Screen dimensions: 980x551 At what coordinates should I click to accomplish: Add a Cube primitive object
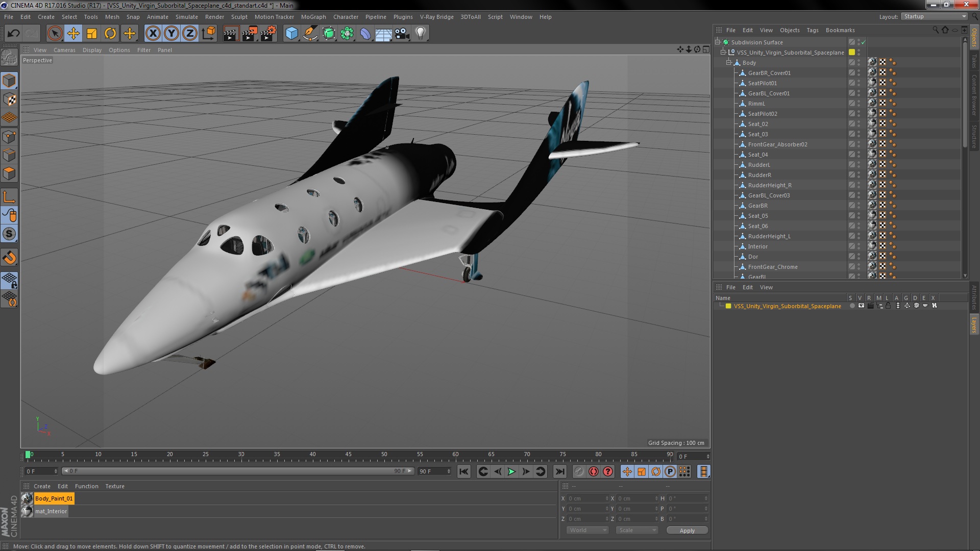click(291, 34)
